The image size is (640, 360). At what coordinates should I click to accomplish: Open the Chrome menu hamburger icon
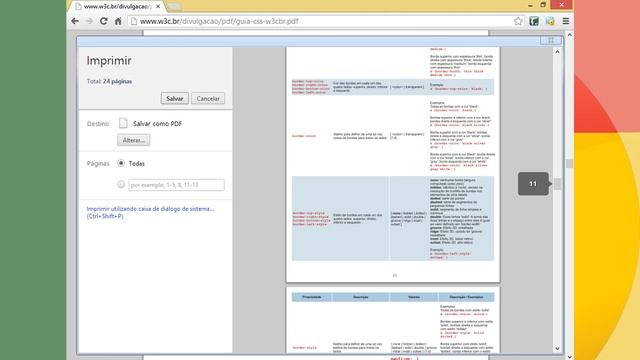coord(566,21)
